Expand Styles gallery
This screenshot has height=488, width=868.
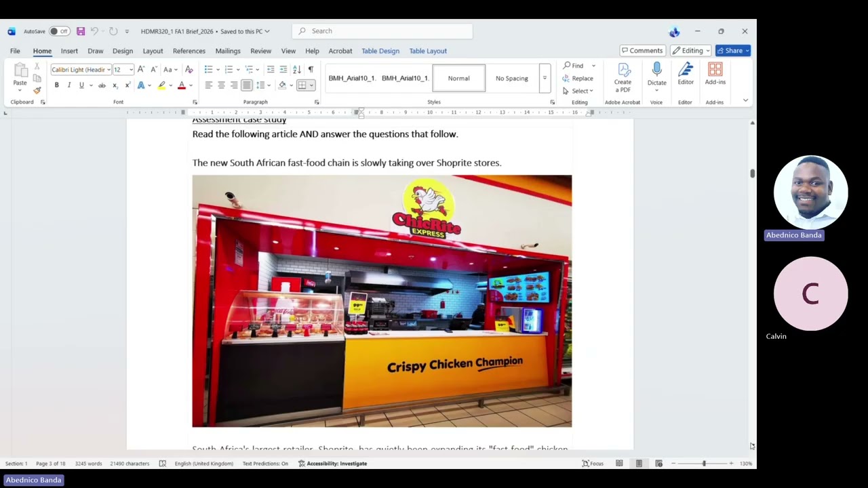tap(544, 79)
